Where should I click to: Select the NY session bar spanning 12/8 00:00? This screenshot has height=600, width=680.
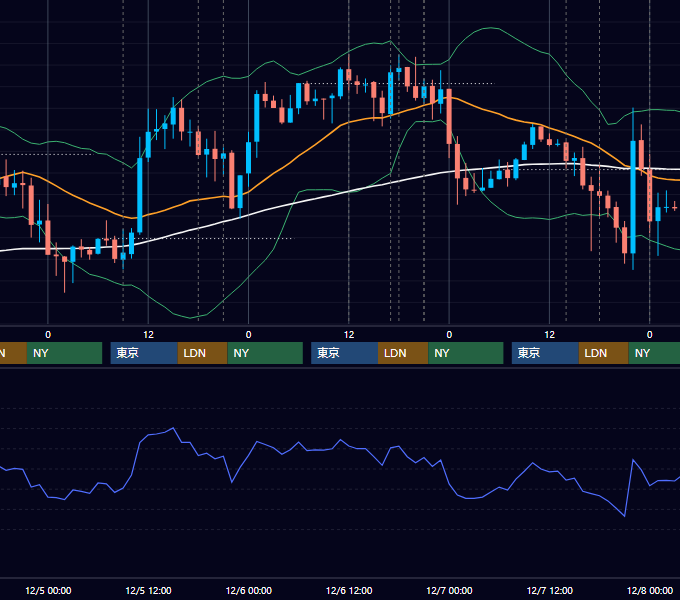(654, 353)
